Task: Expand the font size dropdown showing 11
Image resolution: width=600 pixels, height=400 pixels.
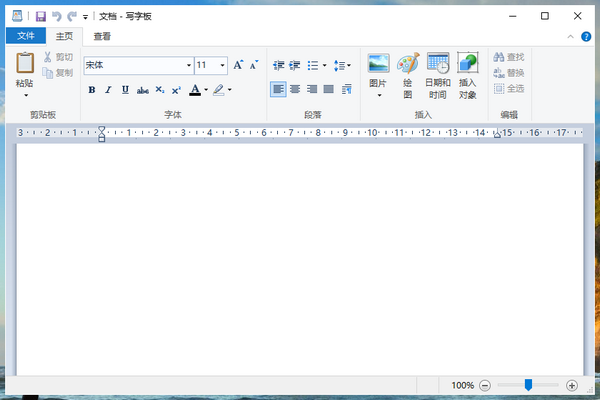Action: pos(222,65)
